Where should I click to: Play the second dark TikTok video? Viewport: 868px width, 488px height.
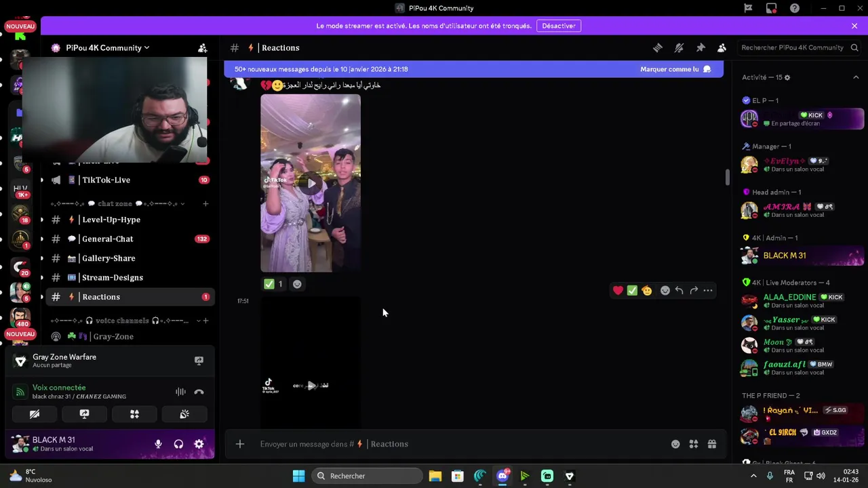[311, 385]
